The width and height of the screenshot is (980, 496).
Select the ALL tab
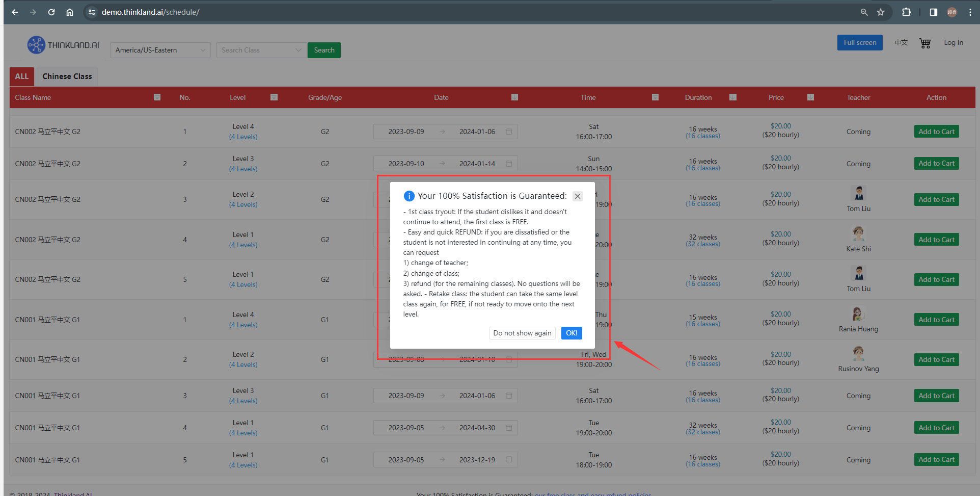(x=22, y=76)
